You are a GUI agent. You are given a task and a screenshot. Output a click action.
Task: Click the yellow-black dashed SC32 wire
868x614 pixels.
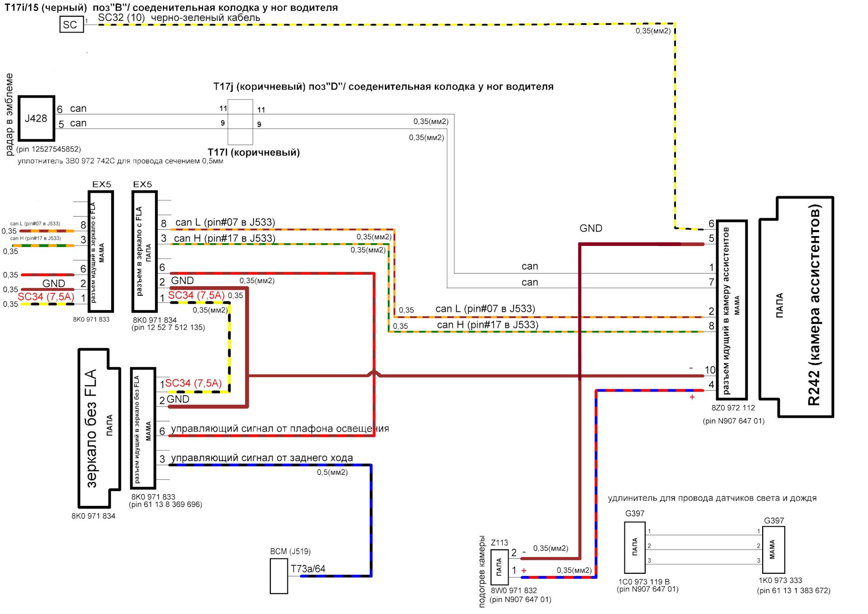click(384, 24)
